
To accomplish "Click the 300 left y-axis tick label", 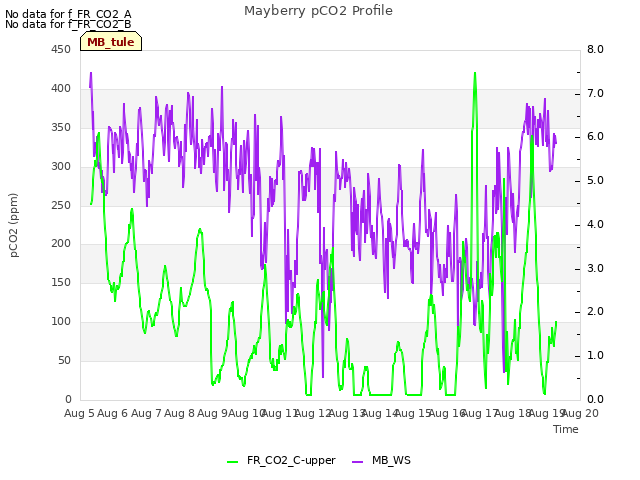I will (x=61, y=167).
